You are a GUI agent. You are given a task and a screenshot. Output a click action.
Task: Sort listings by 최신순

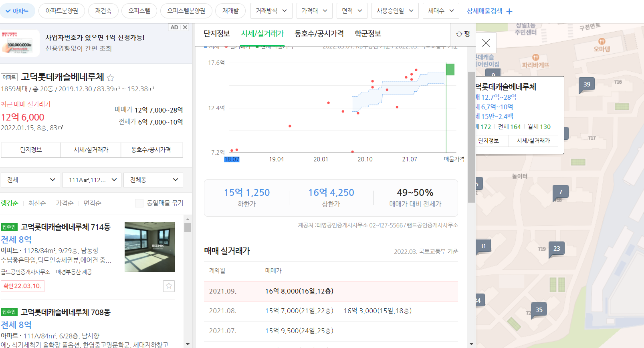pyautogui.click(x=37, y=203)
